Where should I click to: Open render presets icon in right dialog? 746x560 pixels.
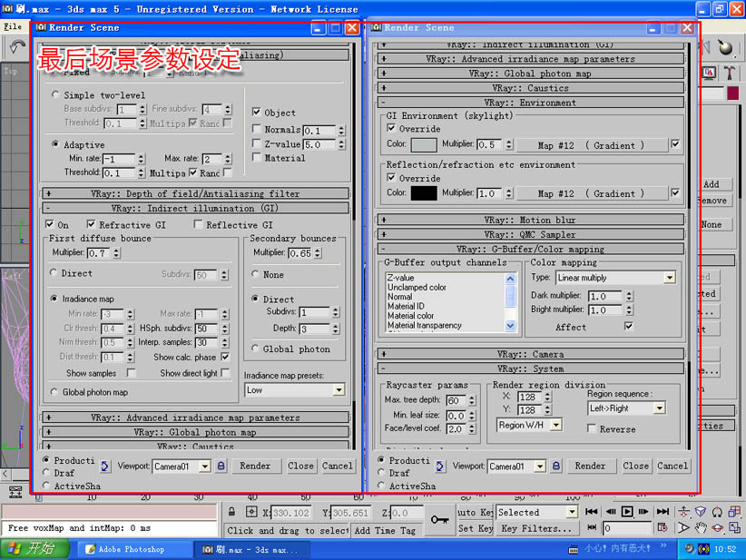coord(440,467)
